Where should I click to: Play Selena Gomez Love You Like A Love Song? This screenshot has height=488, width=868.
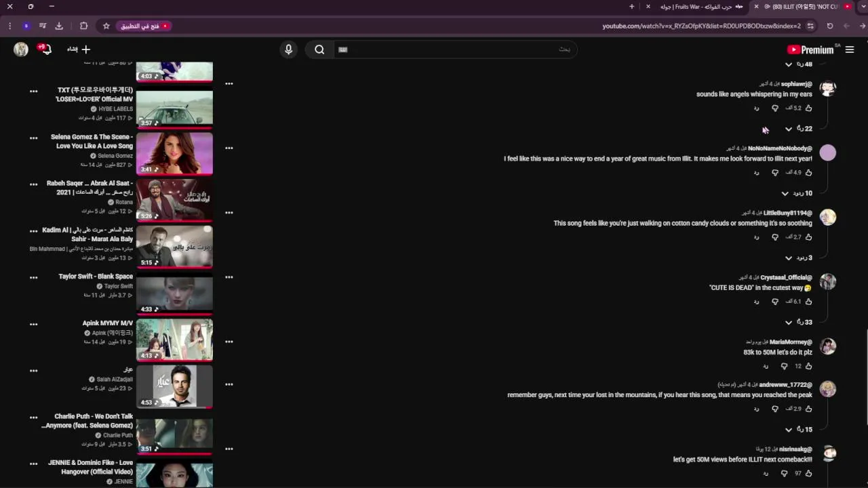[x=174, y=154]
